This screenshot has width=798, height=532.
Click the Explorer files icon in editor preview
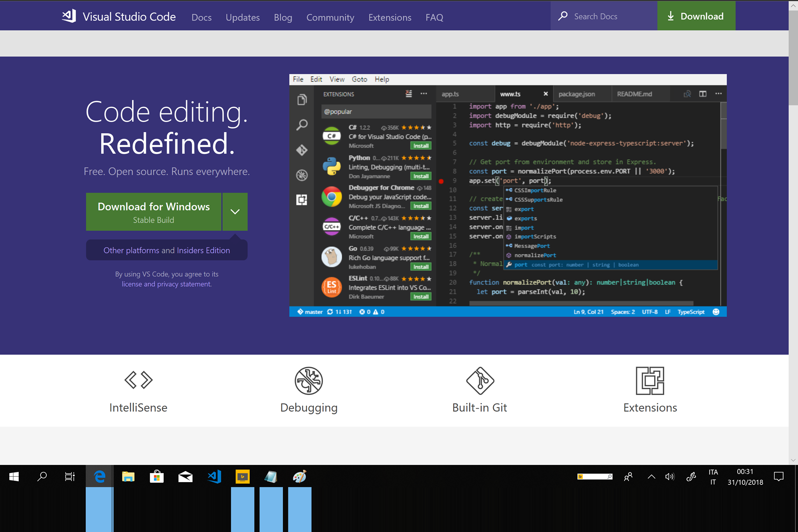coord(302,100)
